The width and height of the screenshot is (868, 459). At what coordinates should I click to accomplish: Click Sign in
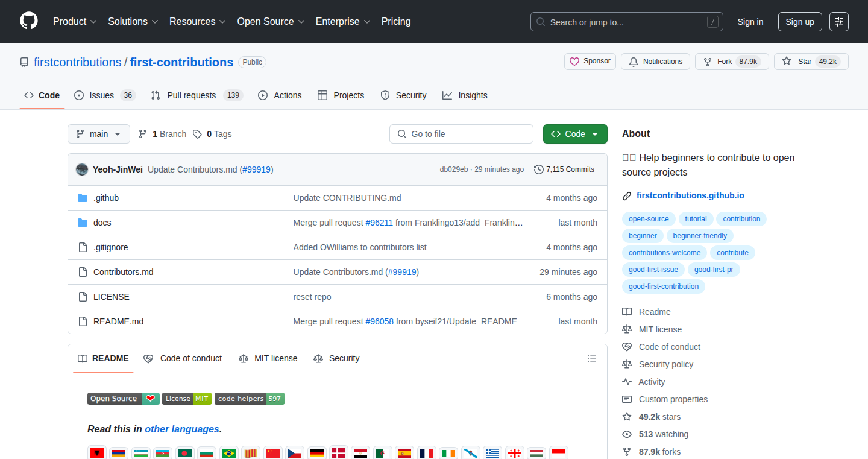[750, 22]
